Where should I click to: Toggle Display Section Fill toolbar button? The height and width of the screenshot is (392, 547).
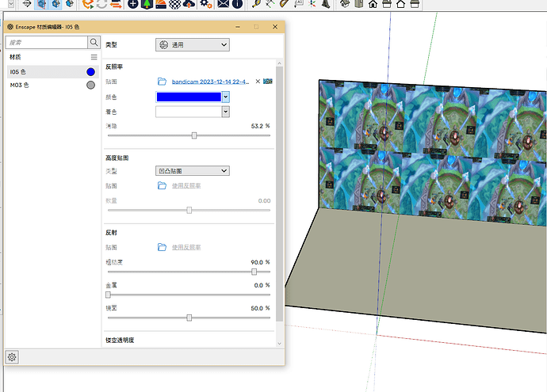(x=70, y=4)
